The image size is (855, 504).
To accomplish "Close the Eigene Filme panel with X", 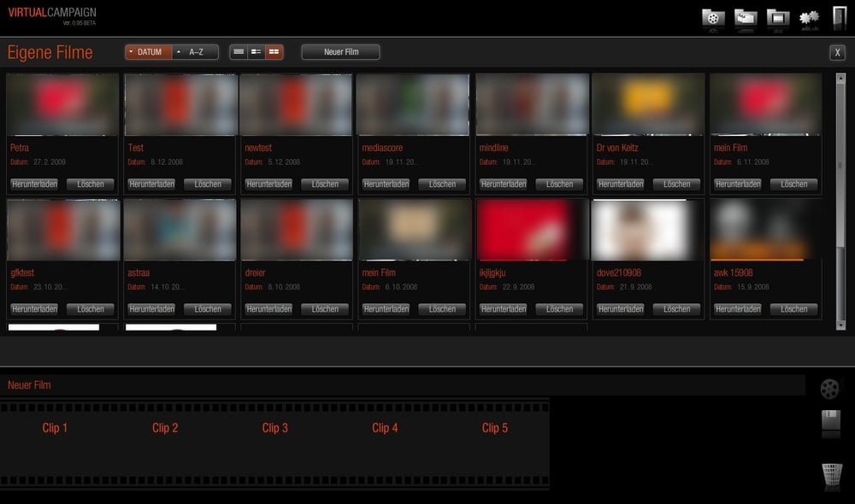I will 838,53.
